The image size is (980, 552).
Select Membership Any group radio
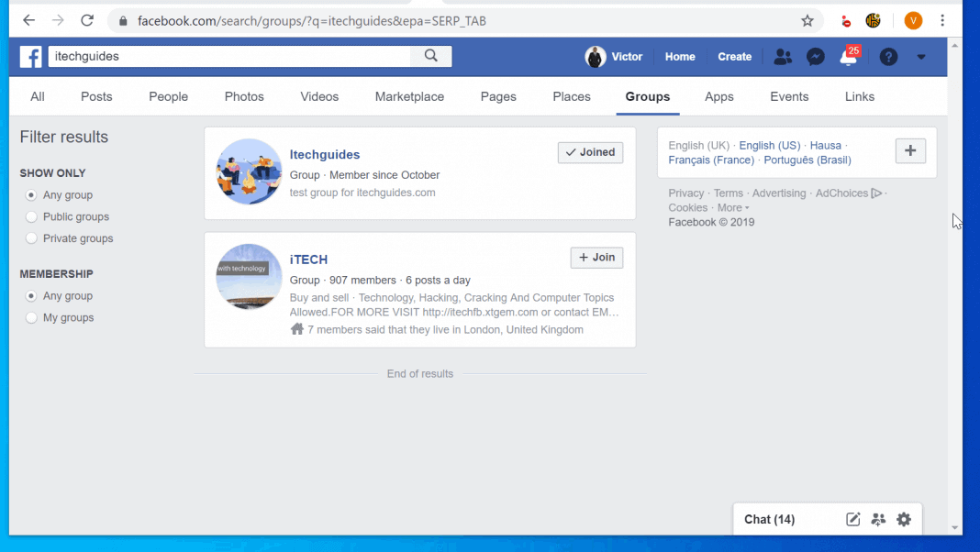pos(31,296)
